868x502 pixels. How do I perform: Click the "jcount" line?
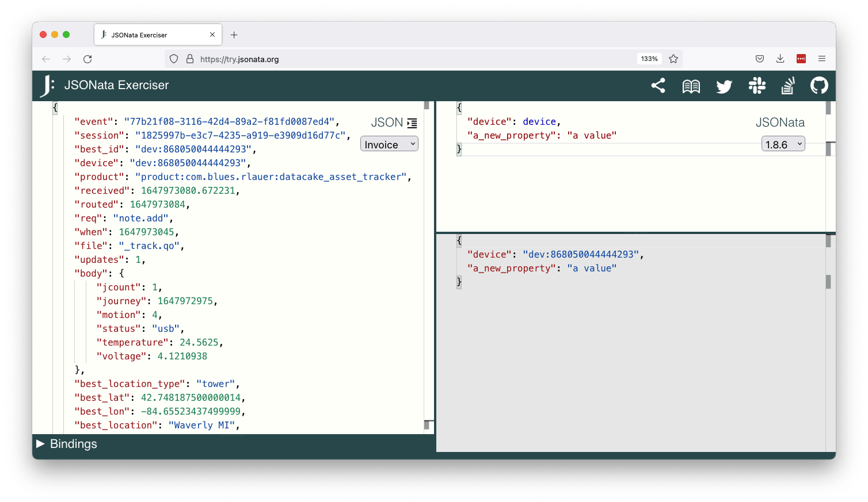(130, 287)
